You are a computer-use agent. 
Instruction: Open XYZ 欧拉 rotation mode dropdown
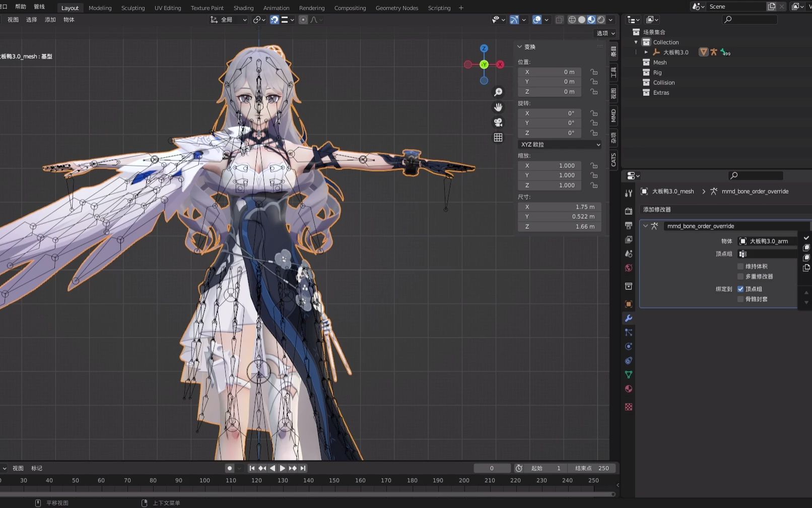tap(560, 144)
